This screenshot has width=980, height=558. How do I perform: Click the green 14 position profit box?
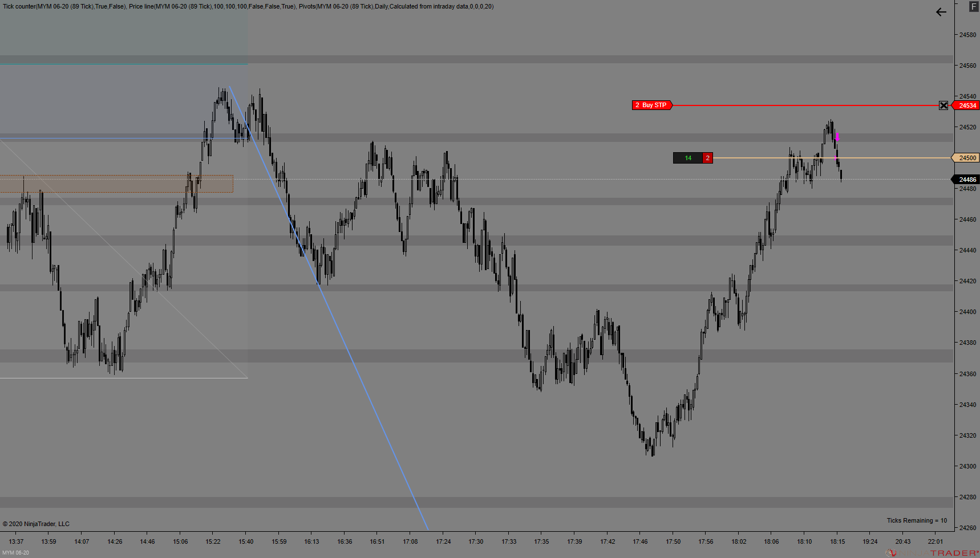click(x=688, y=158)
